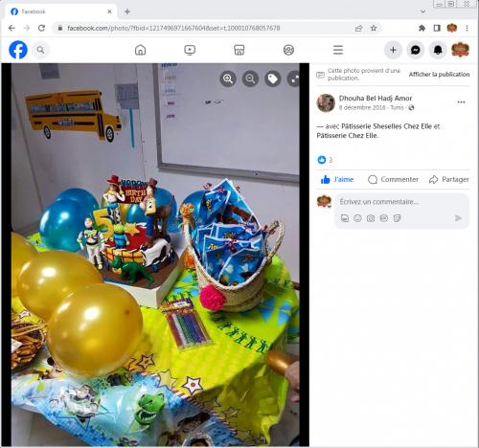The image size is (479, 448).
Task: Attach a photo to the comment
Action: pos(371,218)
